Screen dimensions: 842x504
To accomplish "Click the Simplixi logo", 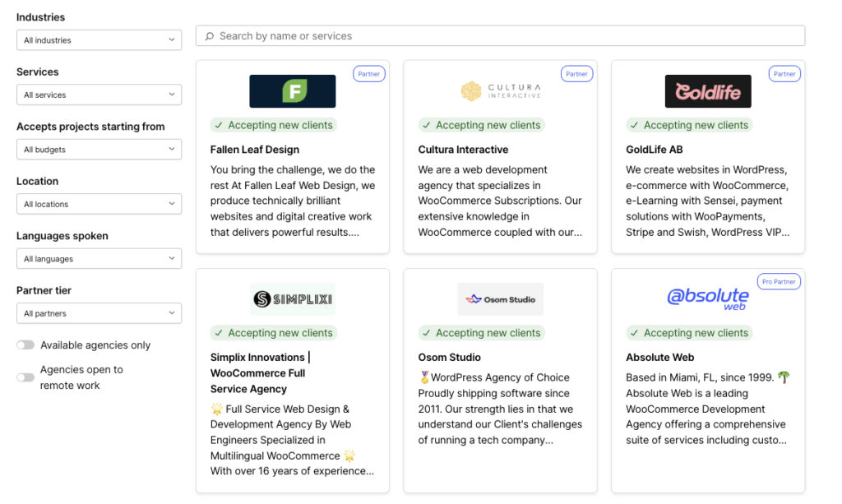I will (x=292, y=299).
